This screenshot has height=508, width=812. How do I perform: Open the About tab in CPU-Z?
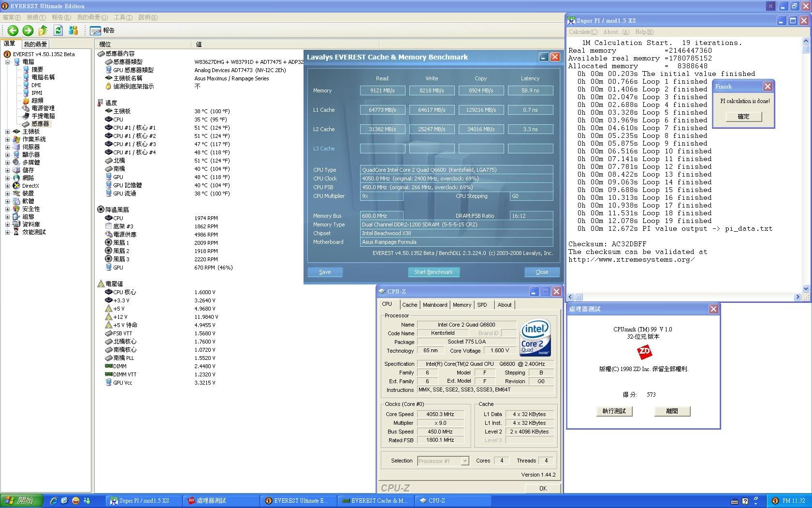[505, 305]
